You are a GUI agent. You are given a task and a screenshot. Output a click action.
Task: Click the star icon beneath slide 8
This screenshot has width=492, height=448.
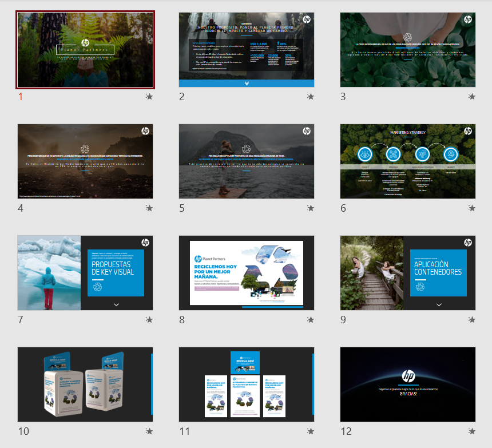[311, 320]
